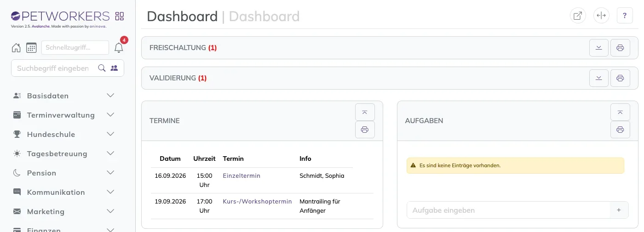Viewport: 644px width, 232px height.
Task: Open the app grid icon next to logo
Action: (x=120, y=17)
